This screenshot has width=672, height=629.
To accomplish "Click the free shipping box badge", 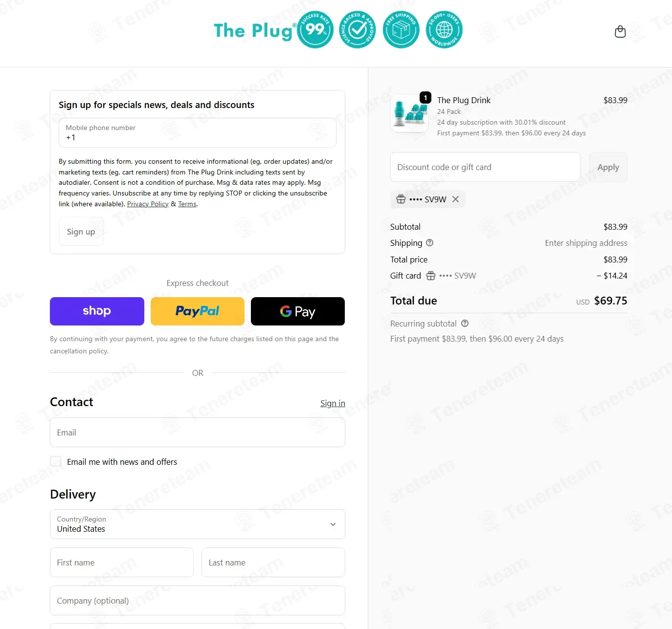I will (x=401, y=30).
